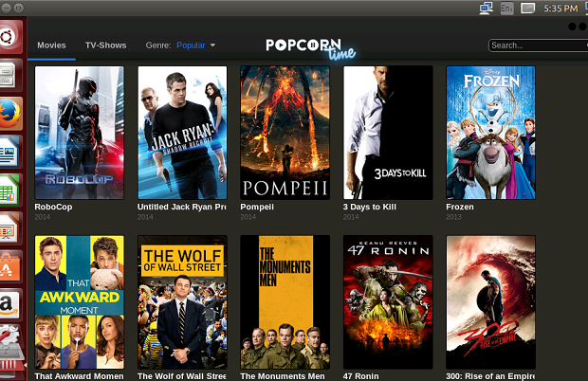Switch to the TV-Shows tab

pos(105,45)
